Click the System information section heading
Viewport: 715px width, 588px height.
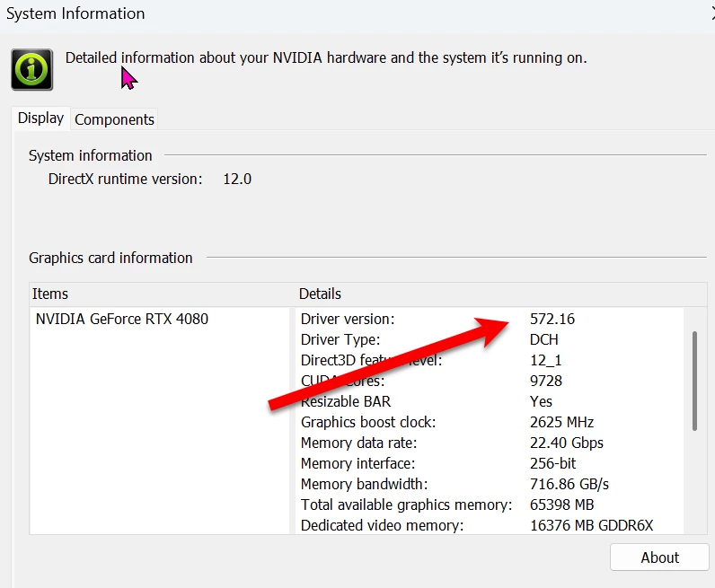point(91,155)
